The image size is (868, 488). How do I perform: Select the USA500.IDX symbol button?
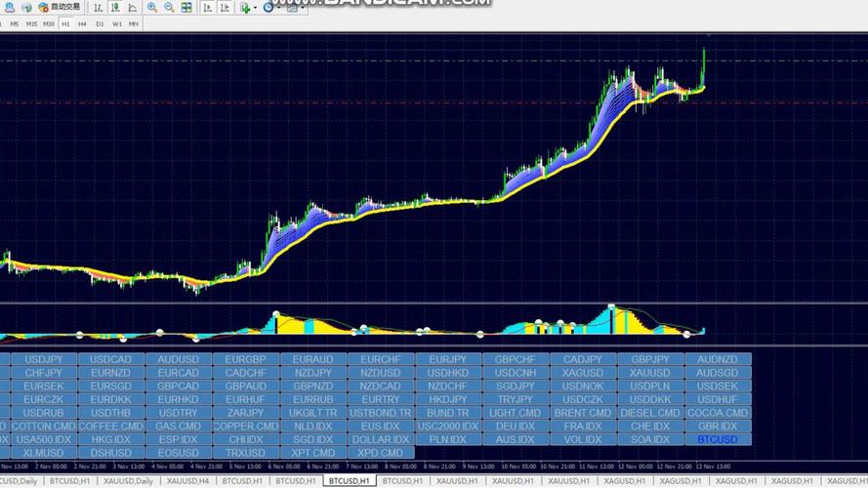(44, 439)
